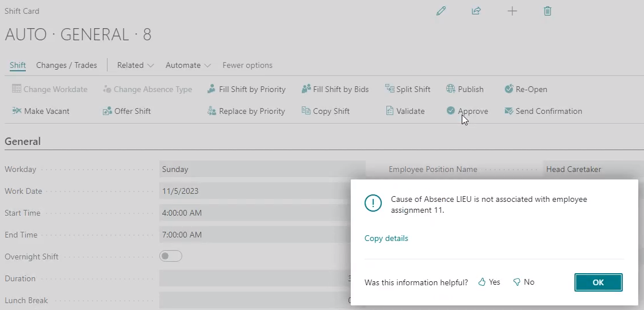
Task: Open the Changes / Trades tab
Action: pyautogui.click(x=67, y=65)
